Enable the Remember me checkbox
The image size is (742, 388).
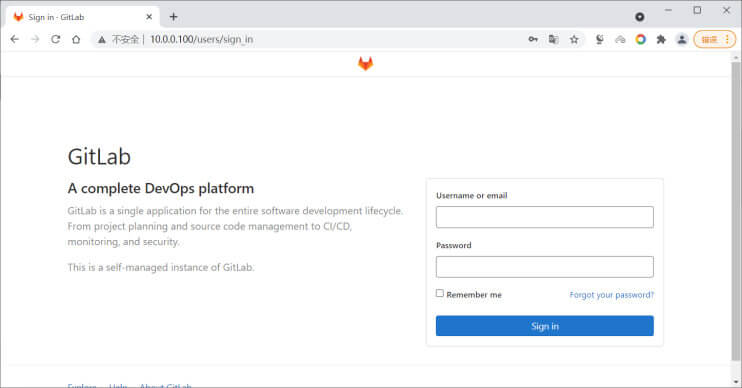(x=440, y=293)
